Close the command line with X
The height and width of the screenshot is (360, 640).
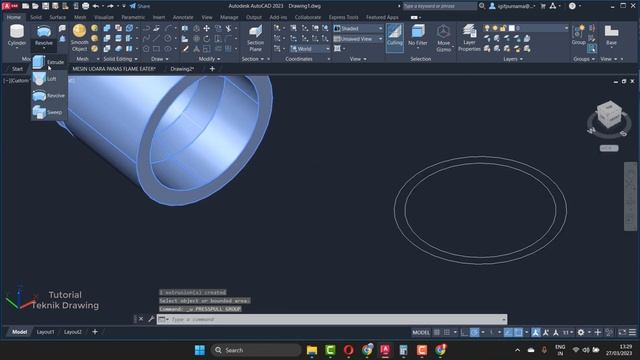coord(141,319)
